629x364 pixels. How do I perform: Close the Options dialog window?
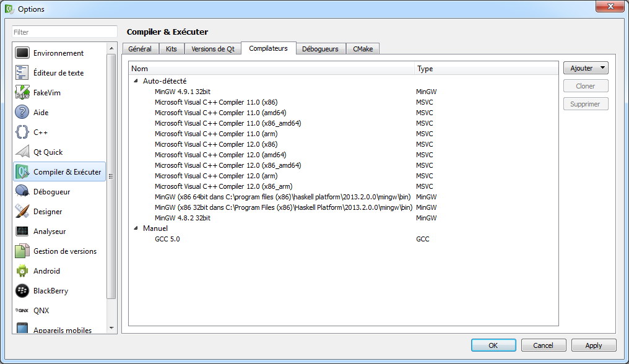(x=610, y=6)
